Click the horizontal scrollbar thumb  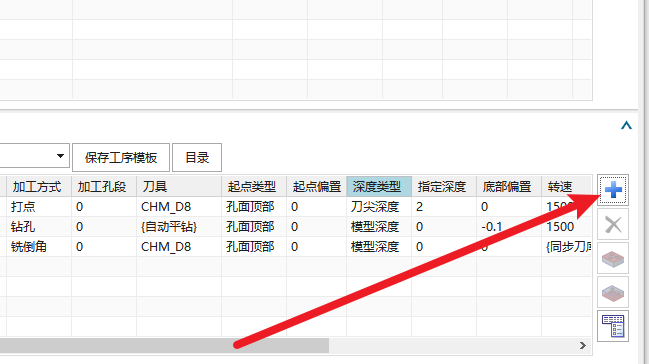pos(164,345)
